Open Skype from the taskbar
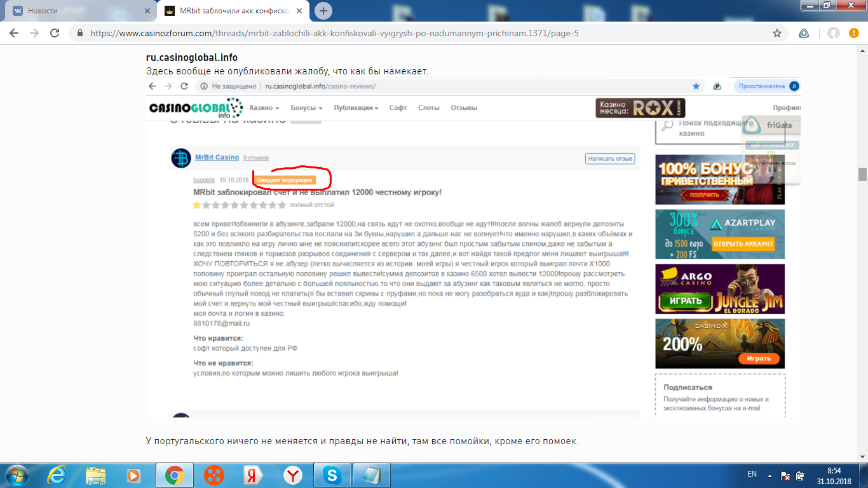868x488 pixels. 332,475
